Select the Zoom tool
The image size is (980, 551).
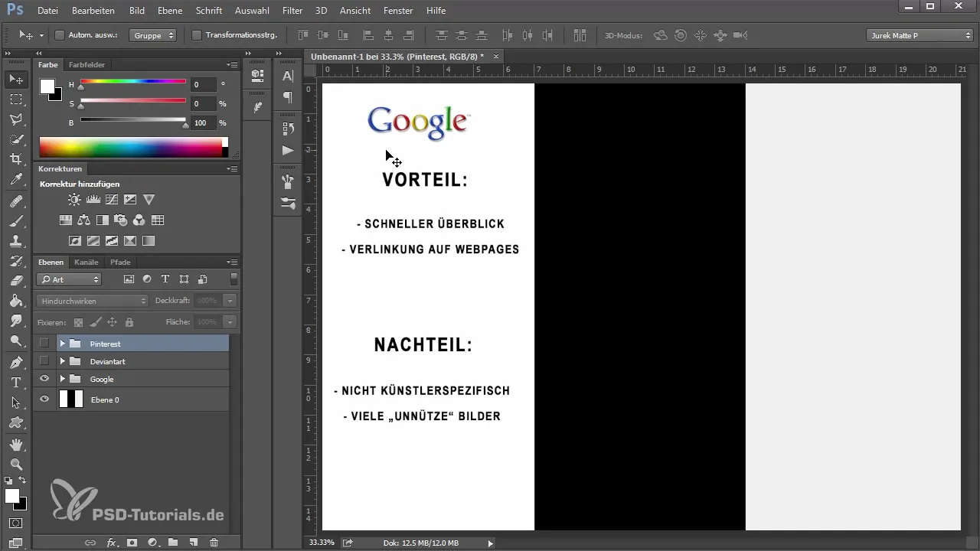tap(16, 464)
